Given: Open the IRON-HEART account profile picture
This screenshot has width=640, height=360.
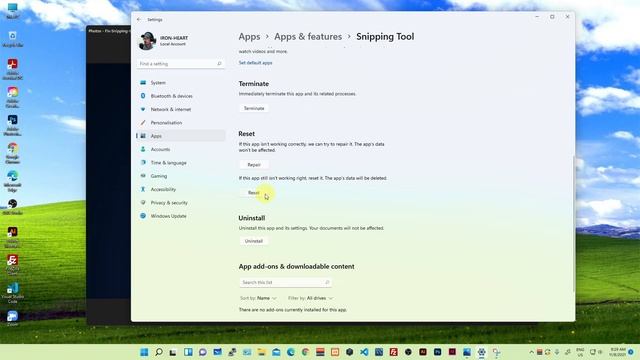Looking at the screenshot, I should tap(147, 41).
